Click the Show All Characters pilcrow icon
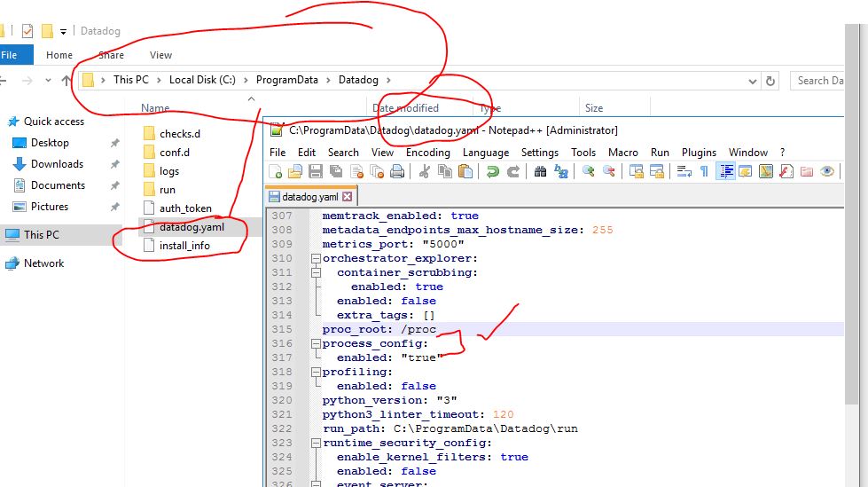The image size is (868, 487). pyautogui.click(x=705, y=172)
